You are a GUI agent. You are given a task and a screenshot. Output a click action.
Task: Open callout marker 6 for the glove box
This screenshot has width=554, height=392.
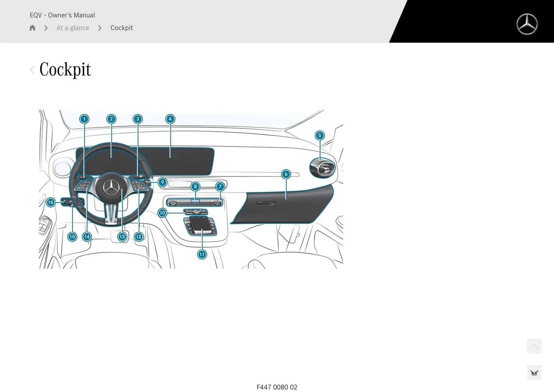click(x=286, y=174)
